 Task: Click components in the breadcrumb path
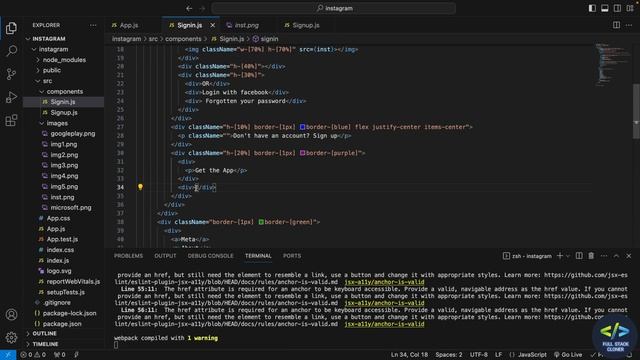click(183, 39)
